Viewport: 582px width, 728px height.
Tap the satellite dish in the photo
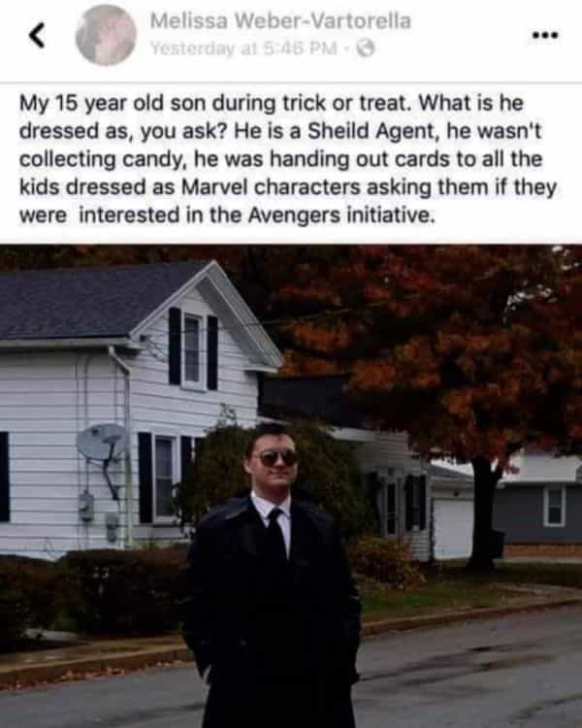point(102,442)
